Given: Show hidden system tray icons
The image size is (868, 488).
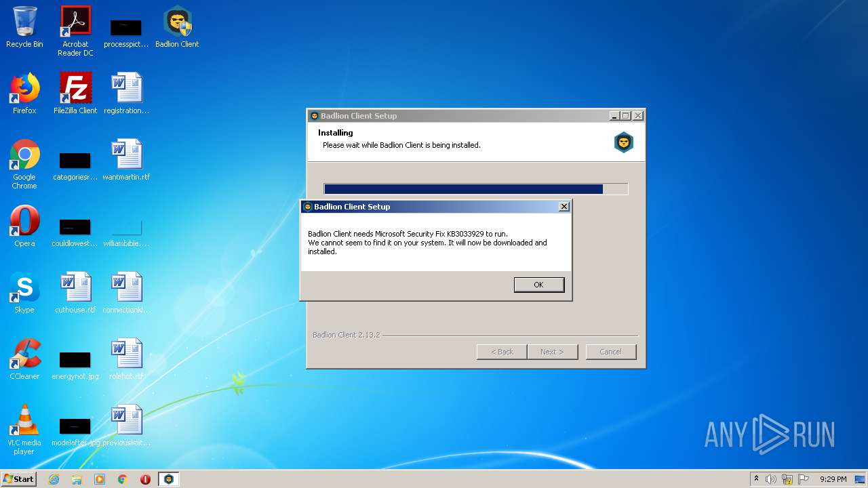Looking at the screenshot, I should pos(756,479).
